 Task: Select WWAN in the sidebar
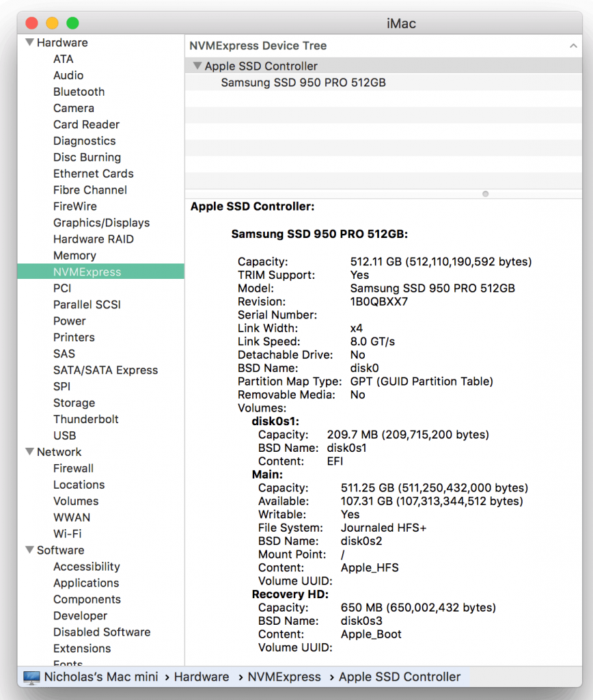72,517
